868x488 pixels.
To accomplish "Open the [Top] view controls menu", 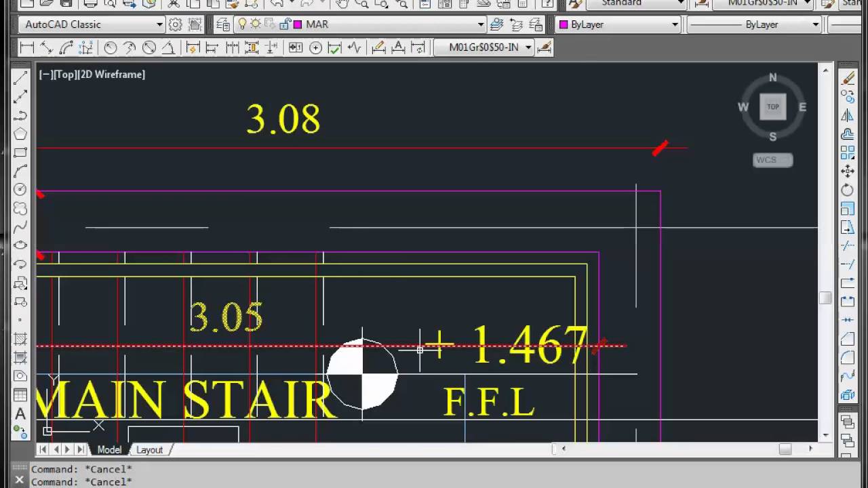I will click(x=65, y=75).
